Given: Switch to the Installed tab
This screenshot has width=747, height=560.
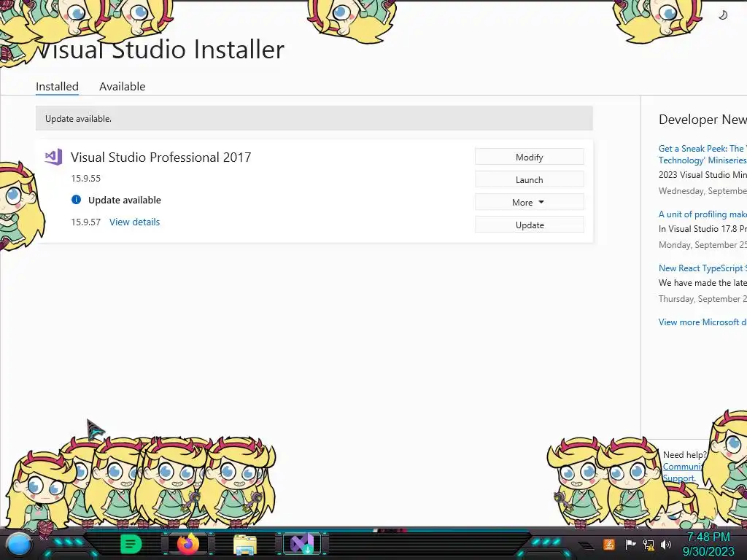Looking at the screenshot, I should click(x=57, y=86).
